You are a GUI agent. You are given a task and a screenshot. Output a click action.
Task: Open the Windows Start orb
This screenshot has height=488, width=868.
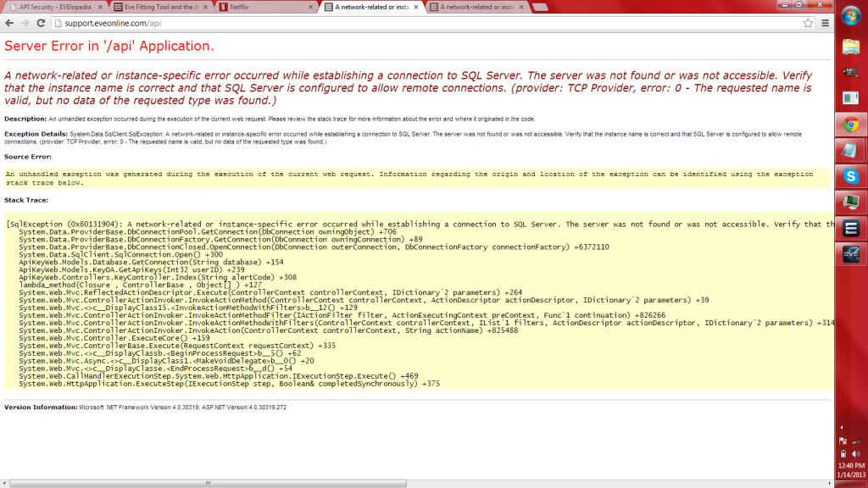[x=850, y=15]
